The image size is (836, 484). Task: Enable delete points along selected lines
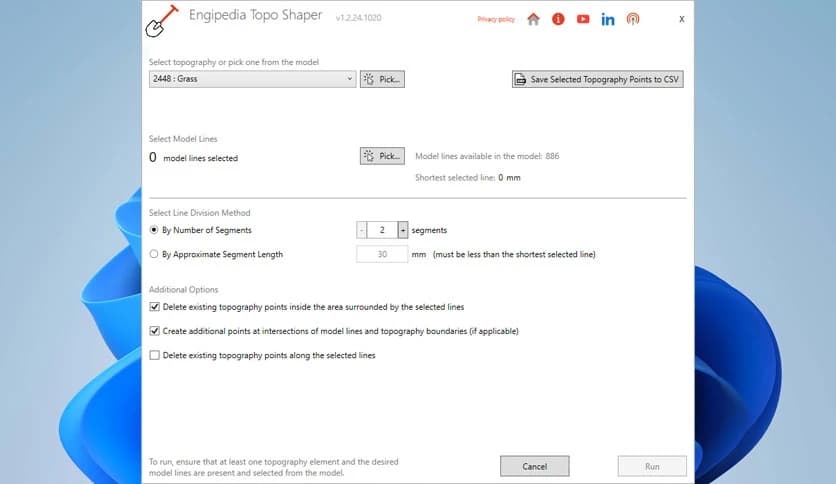[x=154, y=355]
